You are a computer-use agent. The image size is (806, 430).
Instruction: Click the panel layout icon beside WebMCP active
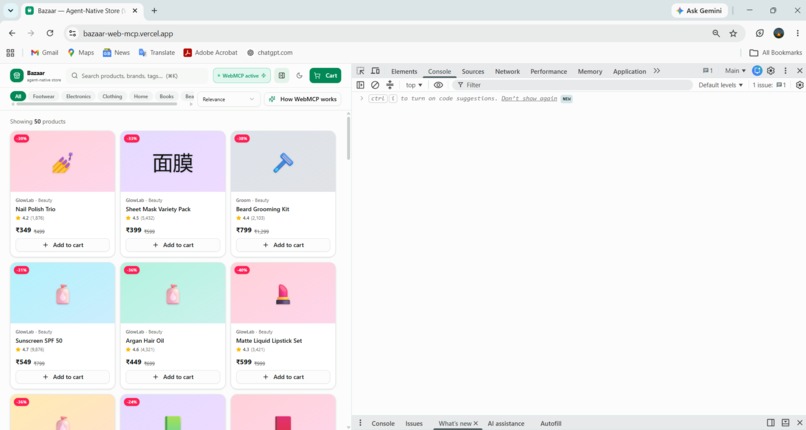click(282, 76)
